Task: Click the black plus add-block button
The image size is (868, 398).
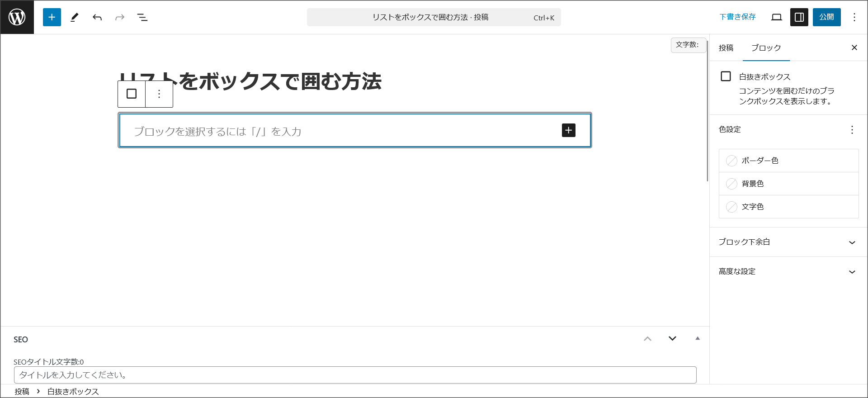Action: point(569,130)
